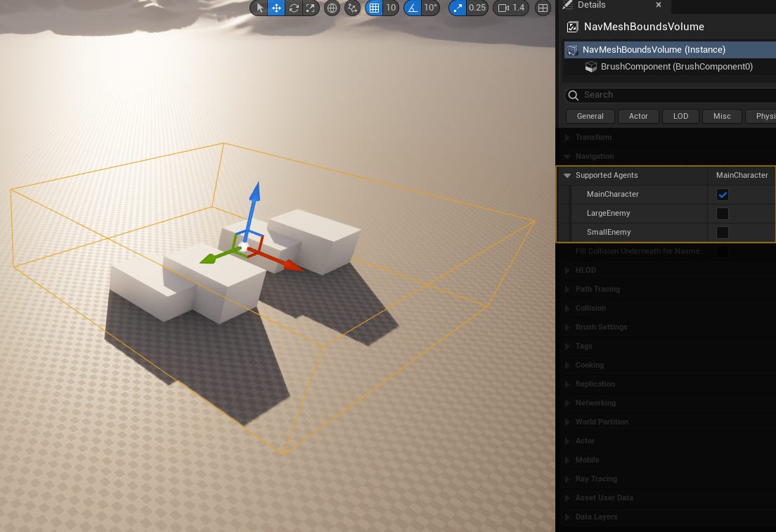Viewport: 776px width, 532px height.
Task: Switch to the Actor filter tab
Action: 638,116
